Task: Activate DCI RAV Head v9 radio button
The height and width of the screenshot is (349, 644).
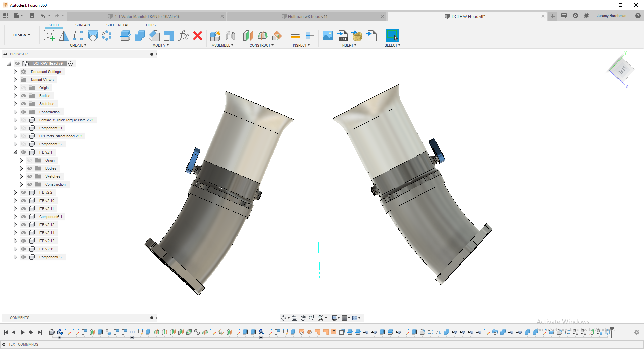Action: coord(70,63)
